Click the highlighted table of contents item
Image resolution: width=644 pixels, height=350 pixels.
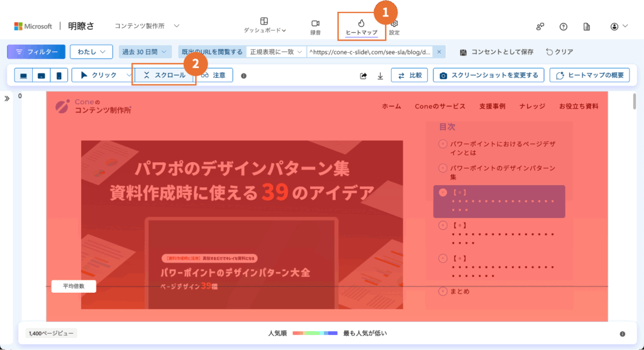pyautogui.click(x=499, y=202)
